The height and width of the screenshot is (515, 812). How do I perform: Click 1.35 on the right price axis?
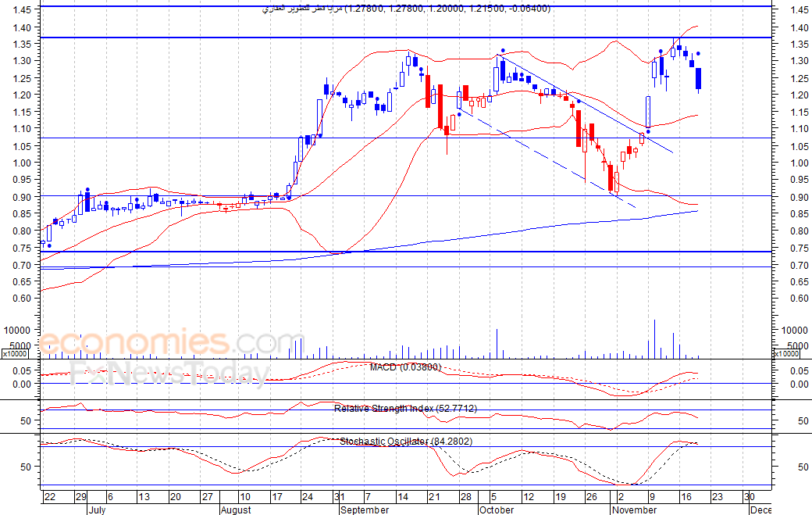799,45
